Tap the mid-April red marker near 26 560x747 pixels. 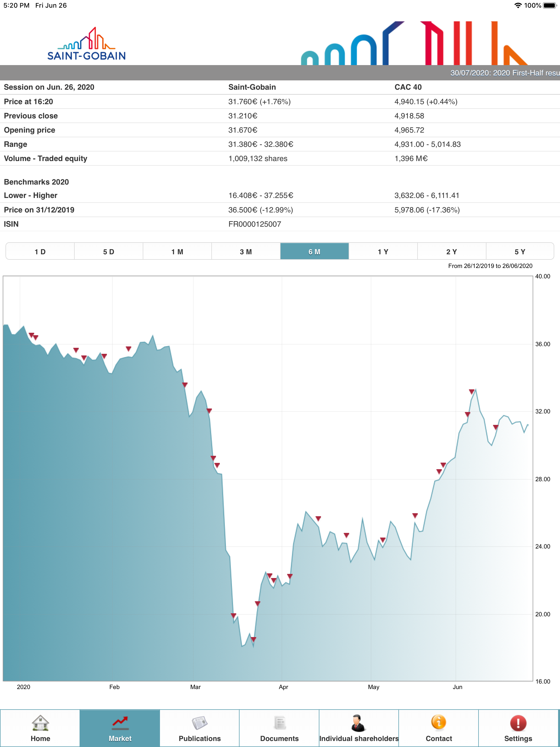pos(318,518)
